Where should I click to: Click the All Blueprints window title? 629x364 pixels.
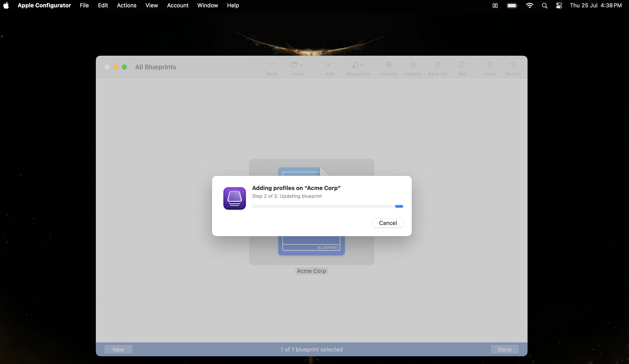155,67
